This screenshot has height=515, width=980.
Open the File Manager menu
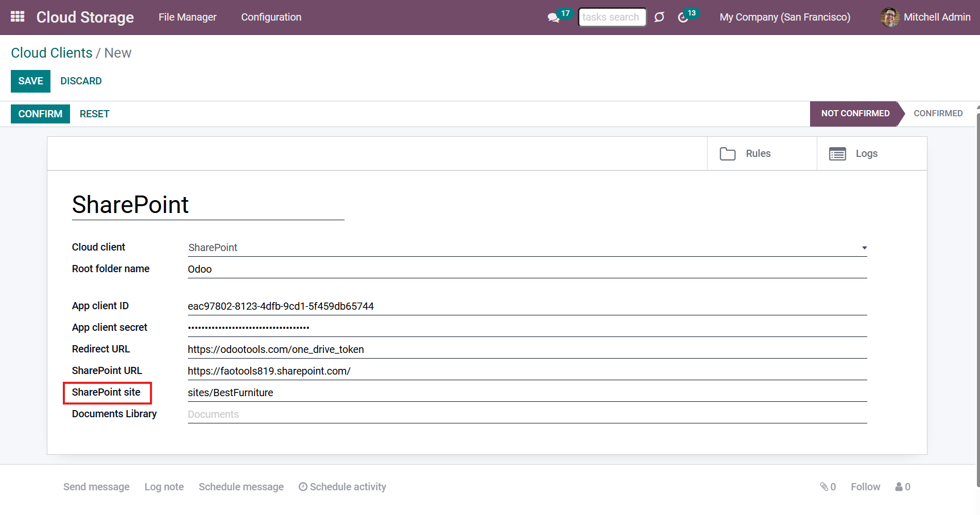point(187,17)
